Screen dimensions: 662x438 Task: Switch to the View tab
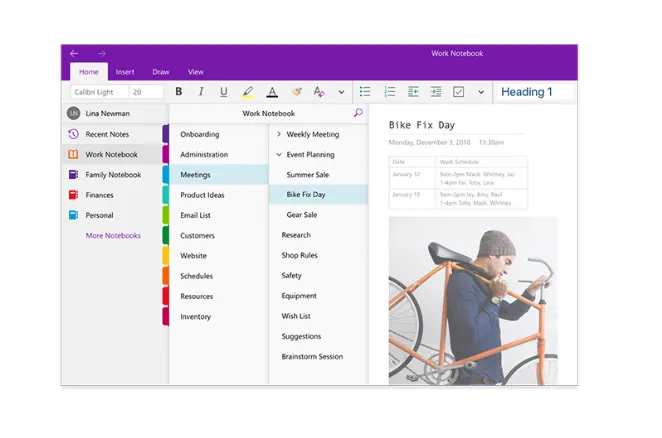(195, 72)
